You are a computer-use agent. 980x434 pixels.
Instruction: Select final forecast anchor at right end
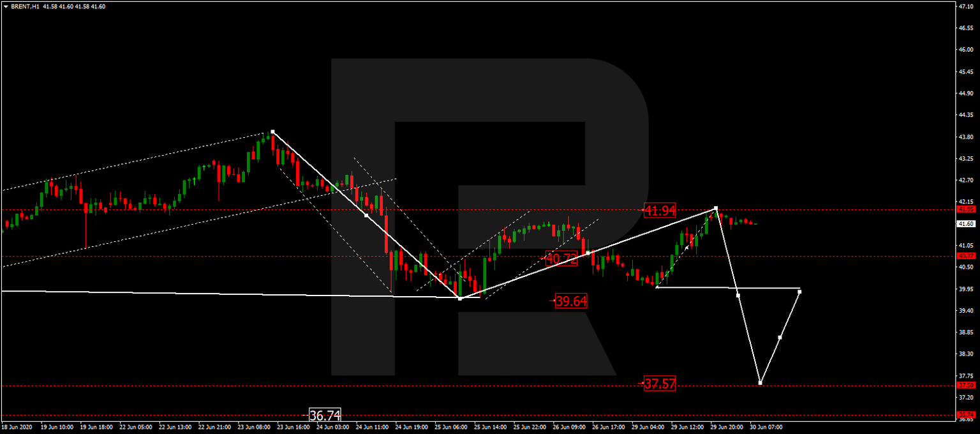point(799,292)
